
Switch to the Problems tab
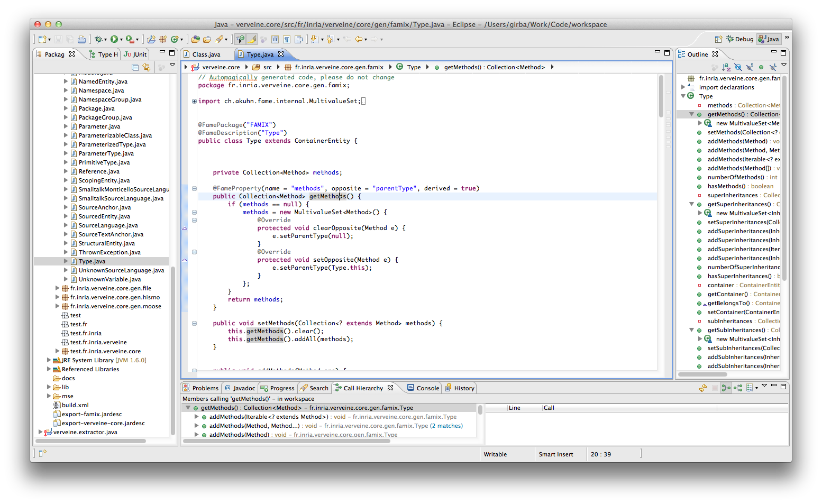click(x=201, y=388)
